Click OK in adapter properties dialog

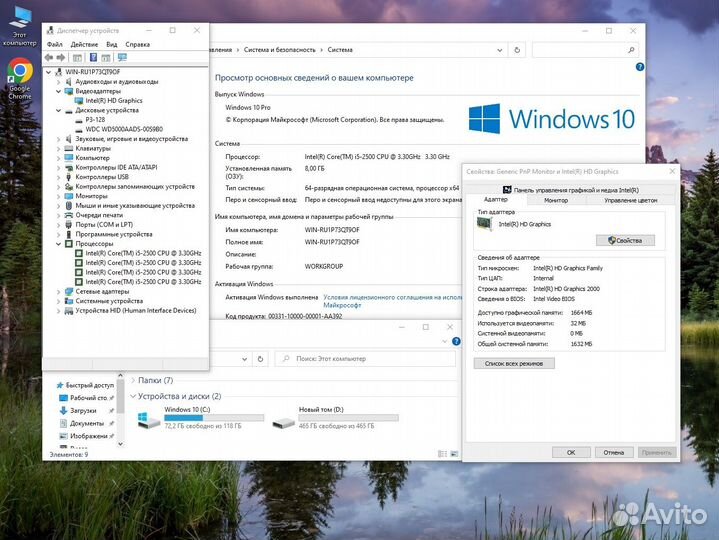click(571, 452)
